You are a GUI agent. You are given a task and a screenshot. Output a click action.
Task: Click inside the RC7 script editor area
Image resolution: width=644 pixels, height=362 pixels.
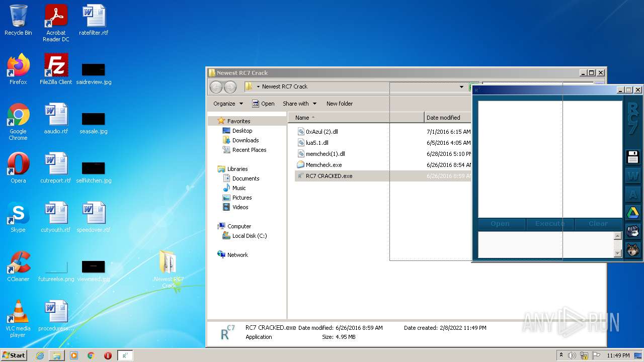point(550,159)
